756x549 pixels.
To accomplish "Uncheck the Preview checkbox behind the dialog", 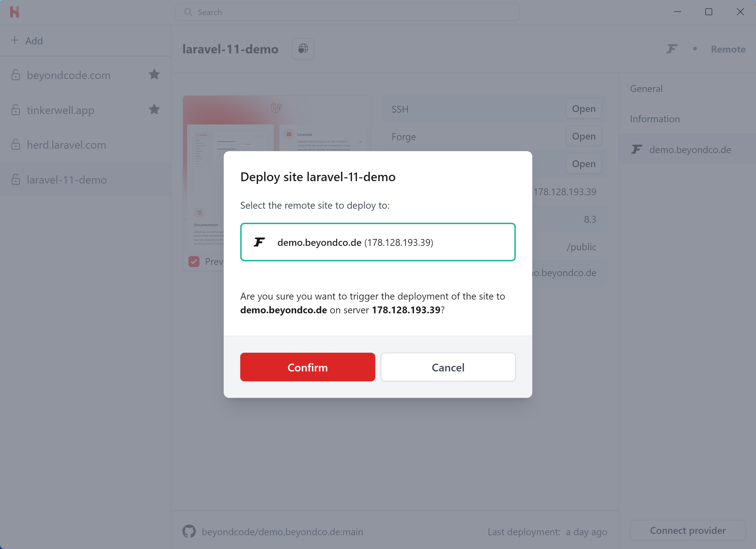I will pyautogui.click(x=194, y=261).
